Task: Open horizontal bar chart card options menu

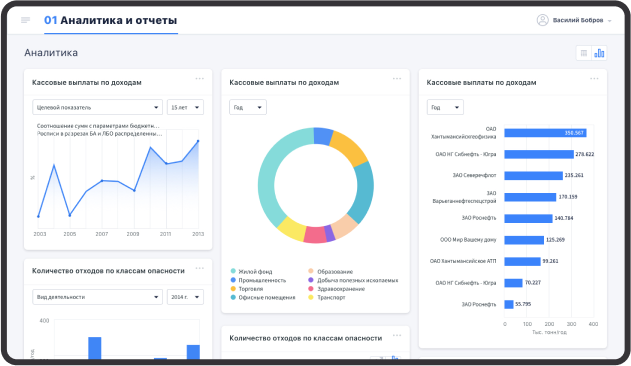Action: click(594, 79)
